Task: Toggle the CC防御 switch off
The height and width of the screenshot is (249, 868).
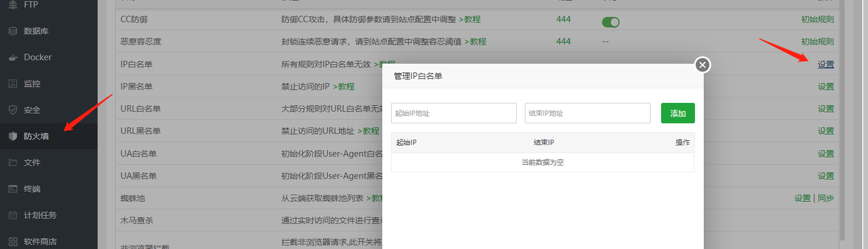Action: pos(611,22)
